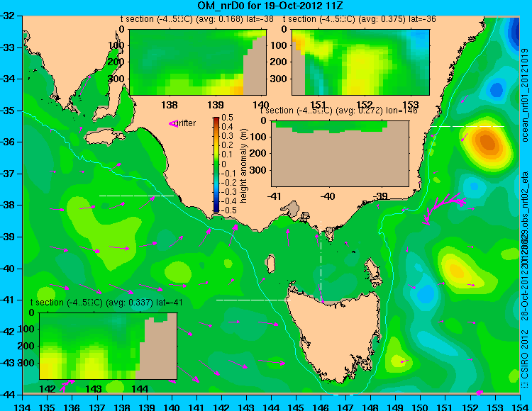Click the main map latitude label -32

(9, 16)
